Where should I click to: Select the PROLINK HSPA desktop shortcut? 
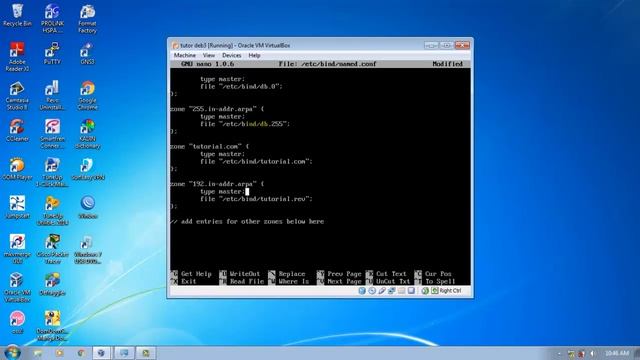coord(52,18)
